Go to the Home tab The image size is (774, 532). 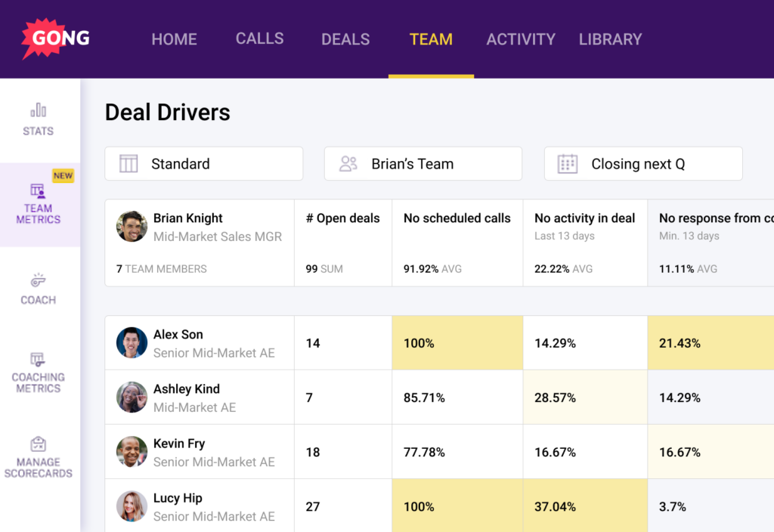pos(174,39)
